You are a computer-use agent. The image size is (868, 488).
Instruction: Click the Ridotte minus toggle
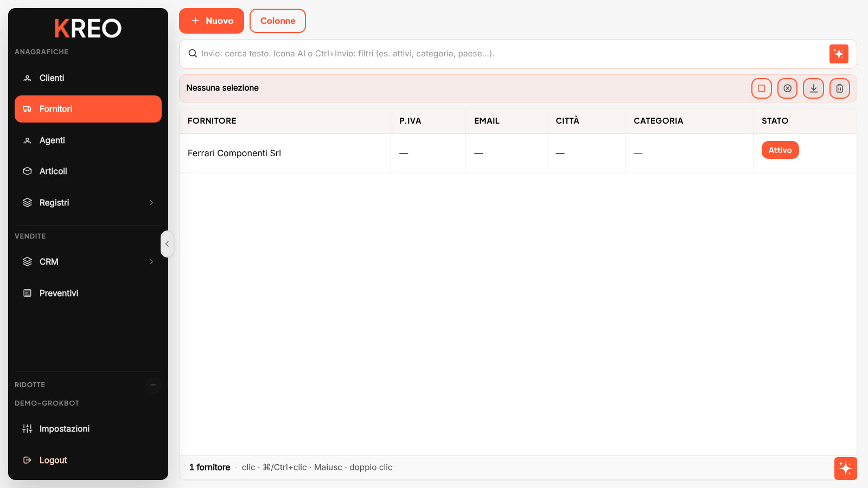click(x=154, y=385)
